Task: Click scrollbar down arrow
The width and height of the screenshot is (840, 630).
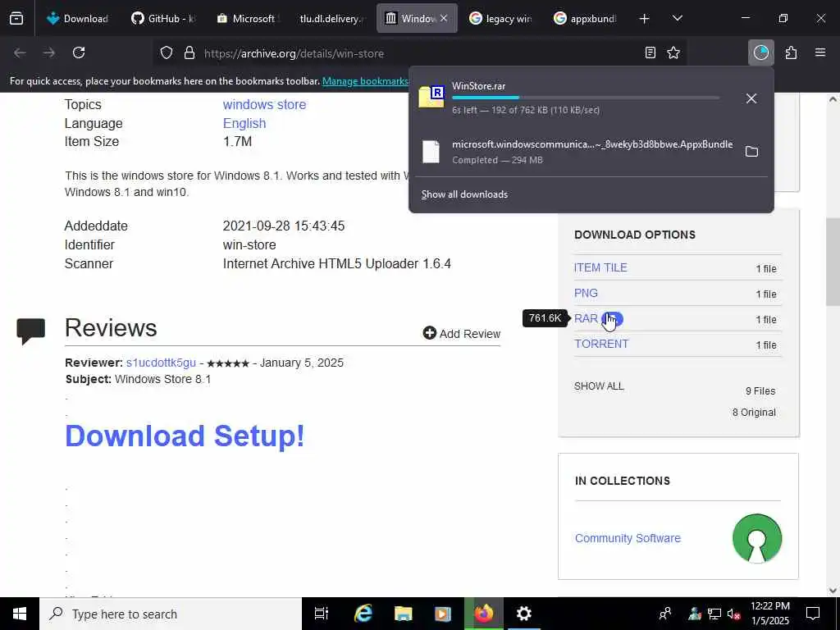Action: tap(833, 591)
